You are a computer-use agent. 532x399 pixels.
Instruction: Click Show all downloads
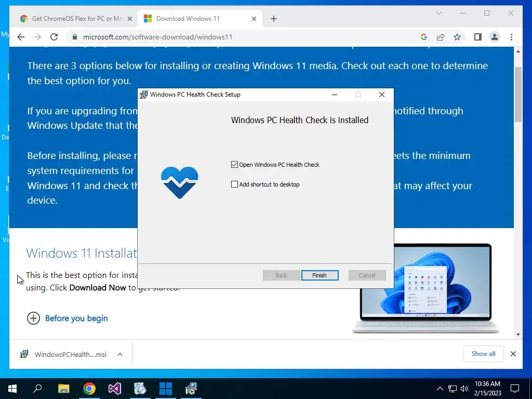click(484, 354)
